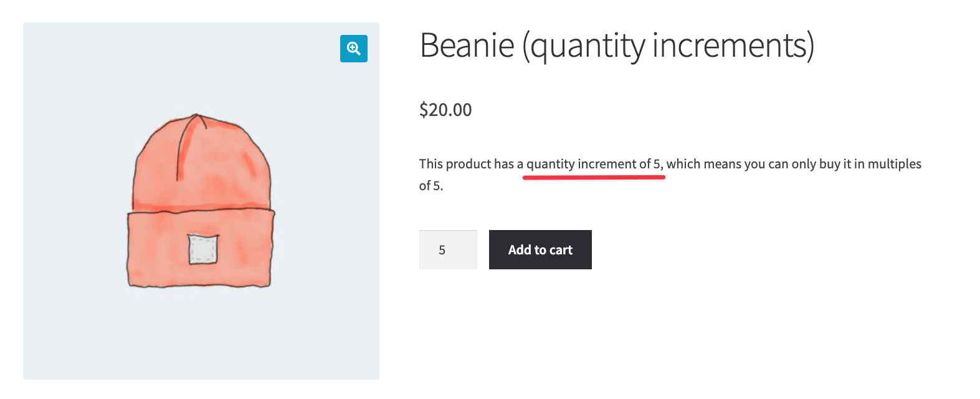This screenshot has width=980, height=399.
Task: Select the product description paragraph
Action: coord(670,175)
